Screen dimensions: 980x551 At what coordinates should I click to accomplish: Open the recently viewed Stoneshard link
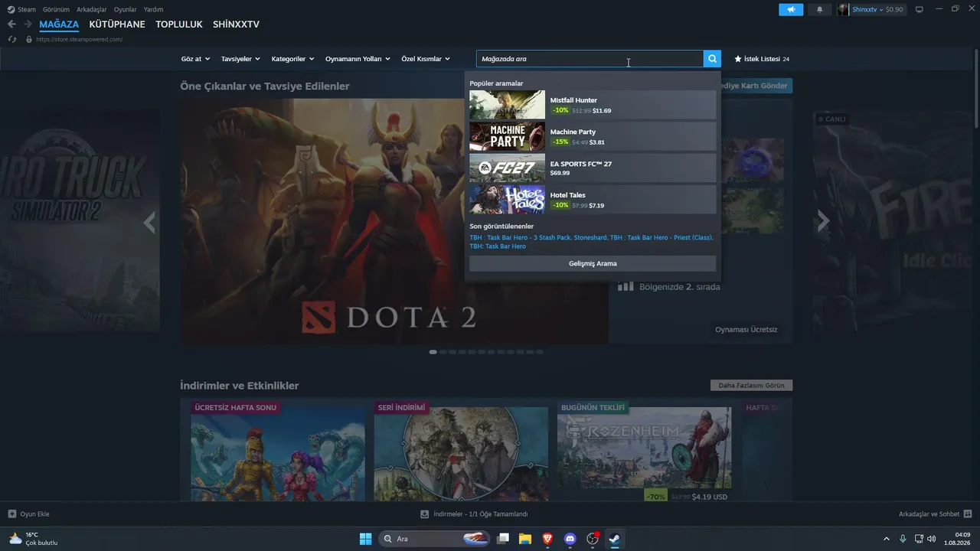click(x=590, y=237)
